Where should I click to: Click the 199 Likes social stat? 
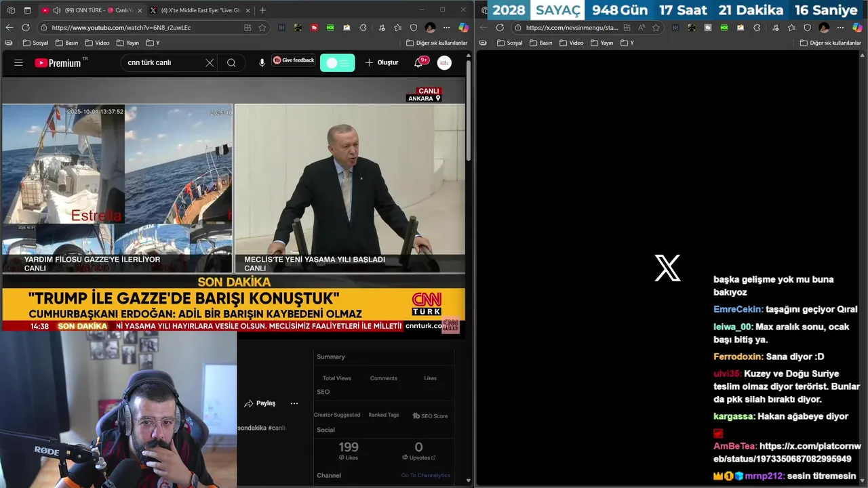[349, 451]
